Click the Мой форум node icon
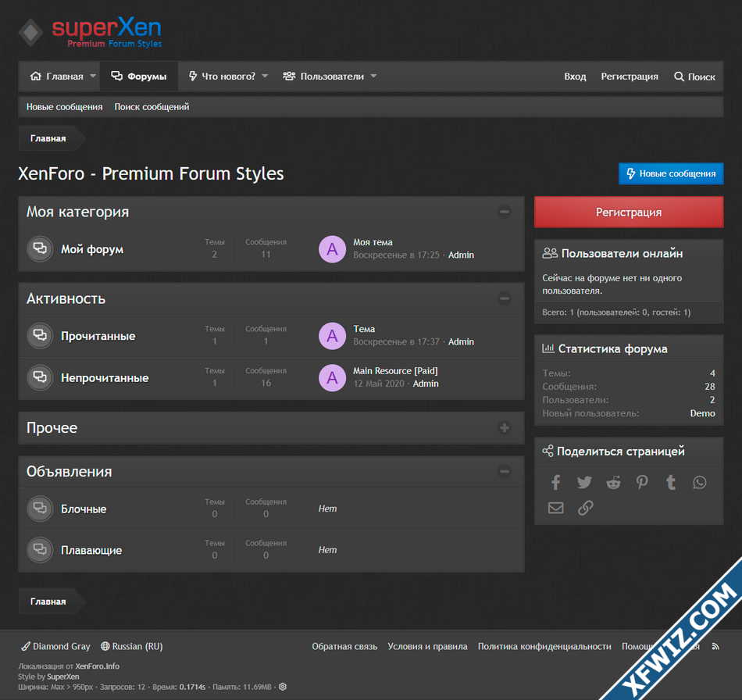This screenshot has width=742, height=700. 40,249
